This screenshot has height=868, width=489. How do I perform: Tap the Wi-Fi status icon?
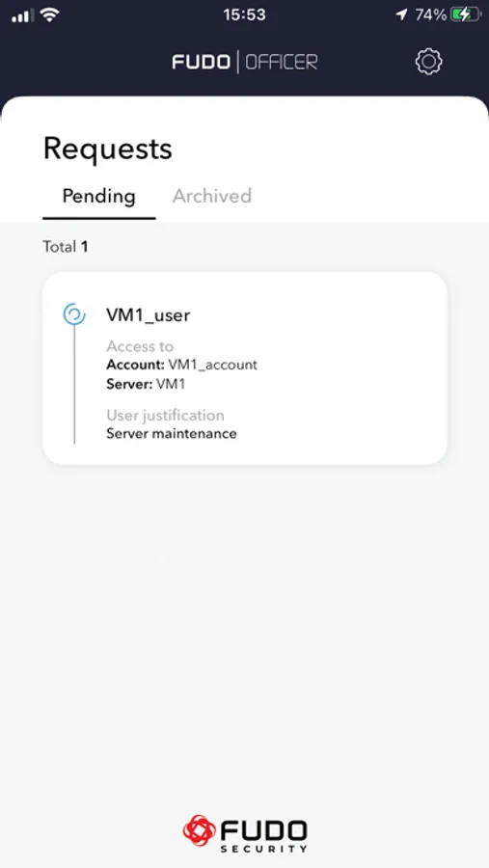[x=50, y=15]
